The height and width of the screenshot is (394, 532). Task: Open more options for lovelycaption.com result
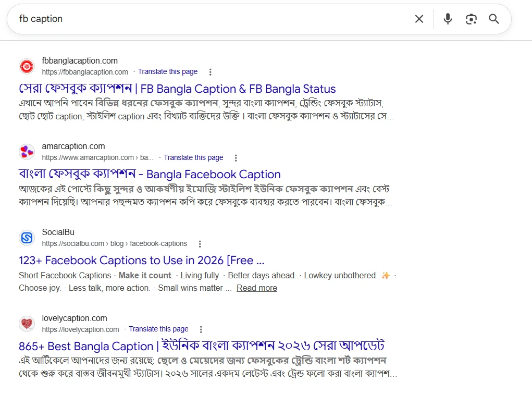[201, 329]
